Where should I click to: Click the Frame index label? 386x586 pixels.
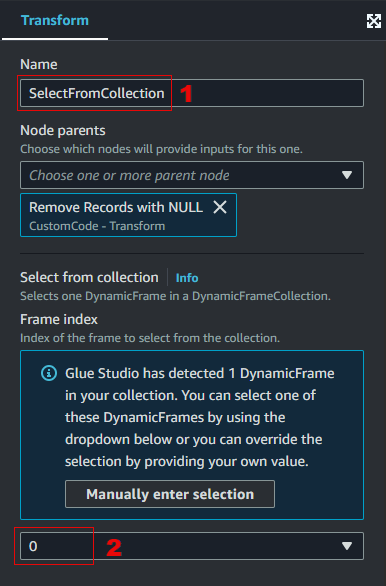click(x=59, y=320)
